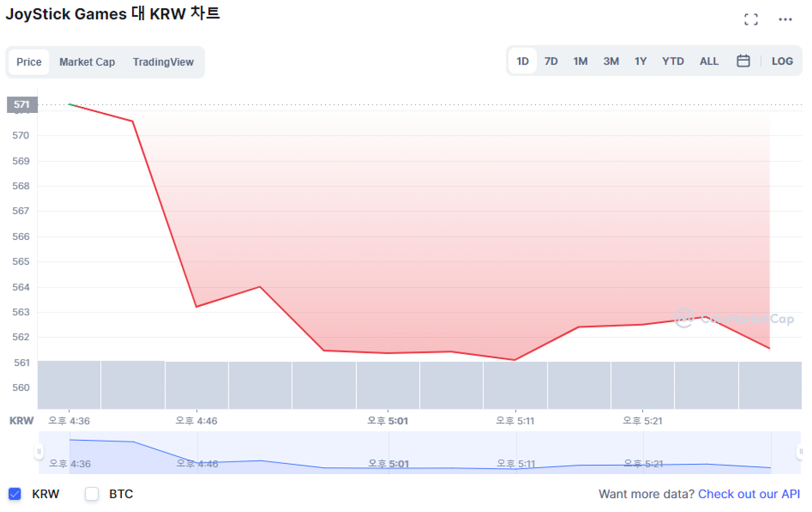Select the ALL time range
812x512 pixels.
pyautogui.click(x=709, y=61)
